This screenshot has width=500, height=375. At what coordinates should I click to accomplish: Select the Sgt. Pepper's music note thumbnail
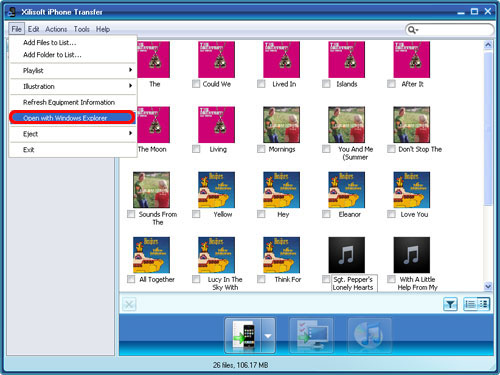click(x=346, y=255)
